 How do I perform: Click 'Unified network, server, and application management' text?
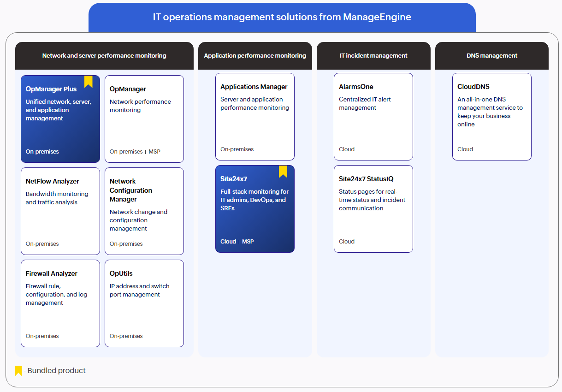(x=59, y=110)
